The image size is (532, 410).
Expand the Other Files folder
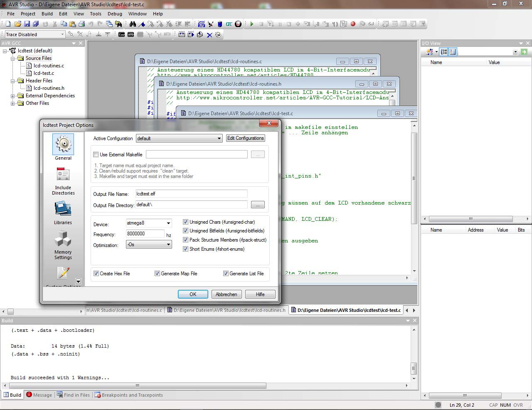pyautogui.click(x=13, y=103)
